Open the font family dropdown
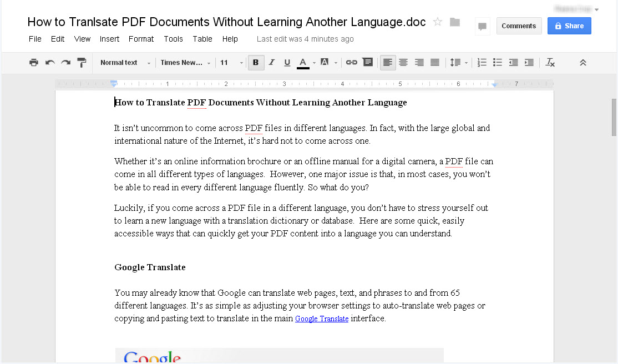The width and height of the screenshot is (618, 364). (185, 62)
